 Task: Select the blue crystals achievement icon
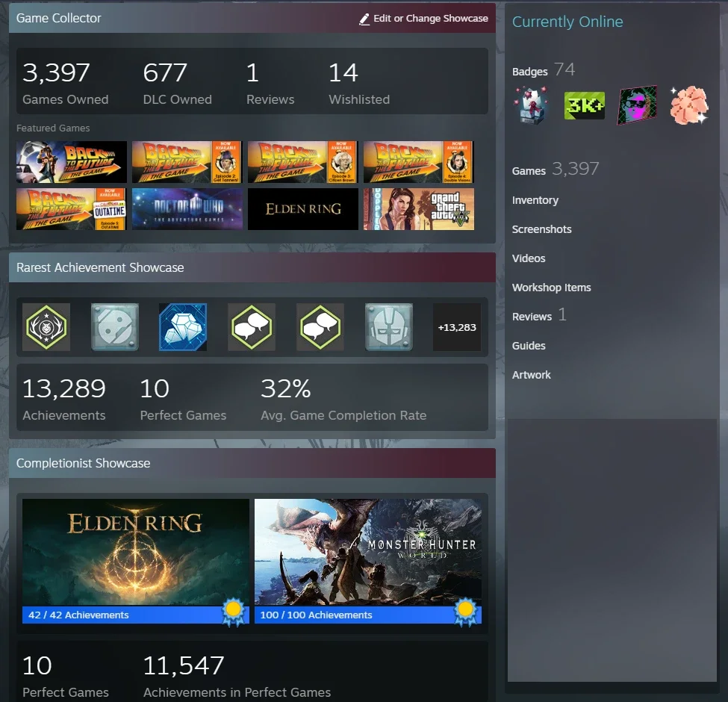coord(183,327)
